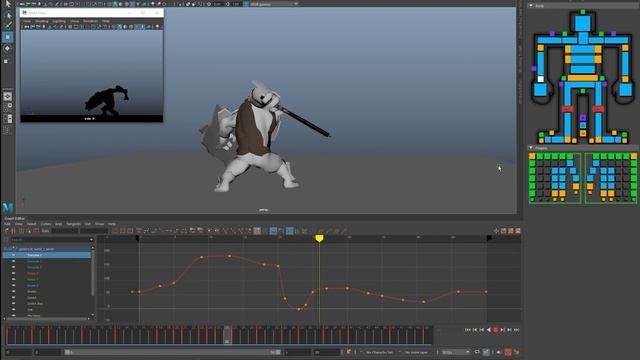This screenshot has height=360, width=640.
Task: Open Graph Editor Curves menu
Action: click(x=45, y=224)
